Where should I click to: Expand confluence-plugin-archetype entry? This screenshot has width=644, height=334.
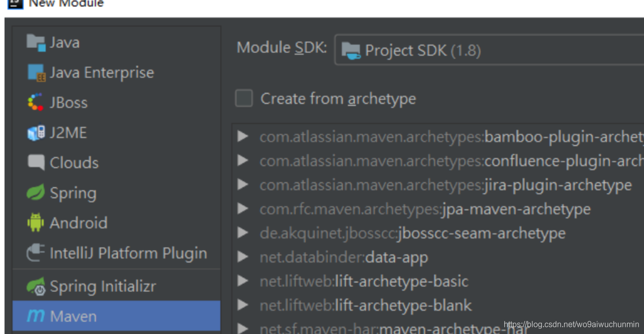pos(243,160)
